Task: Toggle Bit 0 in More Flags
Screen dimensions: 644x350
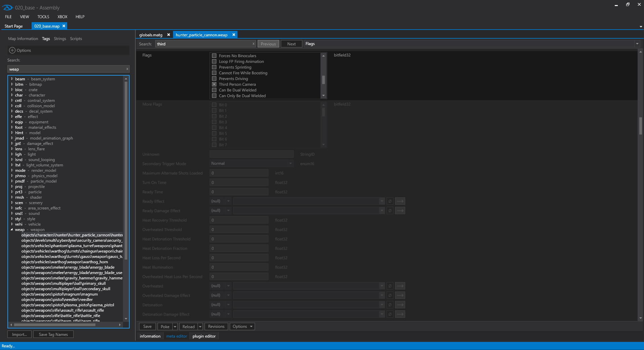Action: pyautogui.click(x=214, y=105)
